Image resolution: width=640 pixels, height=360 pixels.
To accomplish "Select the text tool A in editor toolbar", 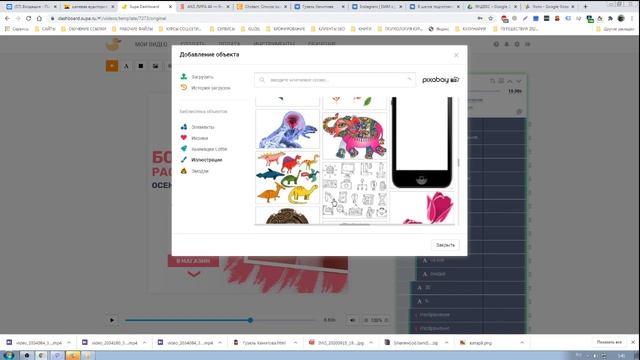I will 127,66.
